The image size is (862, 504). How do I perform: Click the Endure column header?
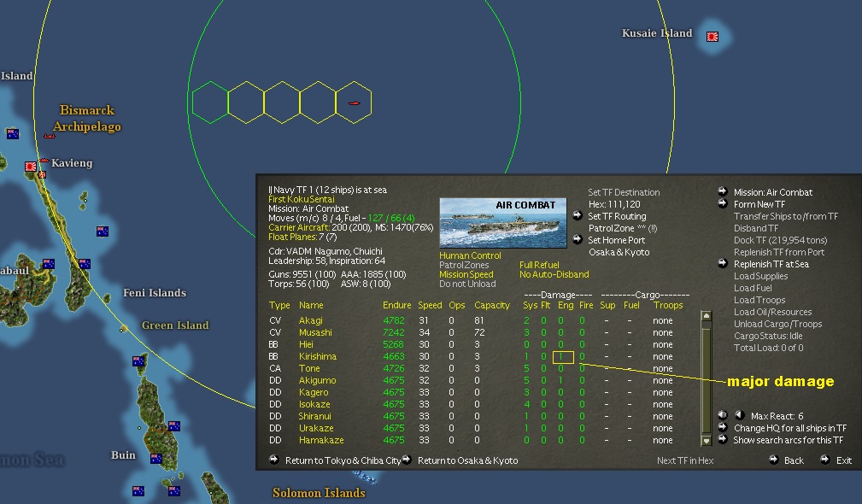pos(397,305)
